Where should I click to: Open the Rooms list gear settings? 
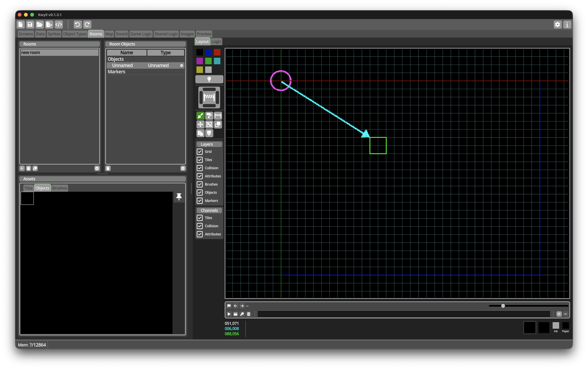pos(97,168)
